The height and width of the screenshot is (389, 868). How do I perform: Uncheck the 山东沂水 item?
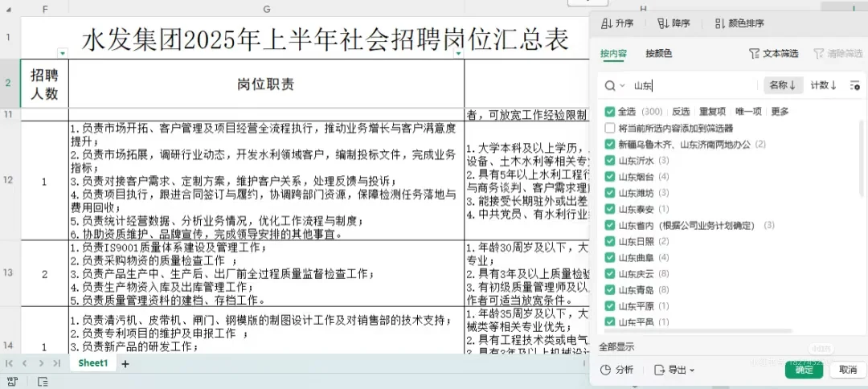609,161
